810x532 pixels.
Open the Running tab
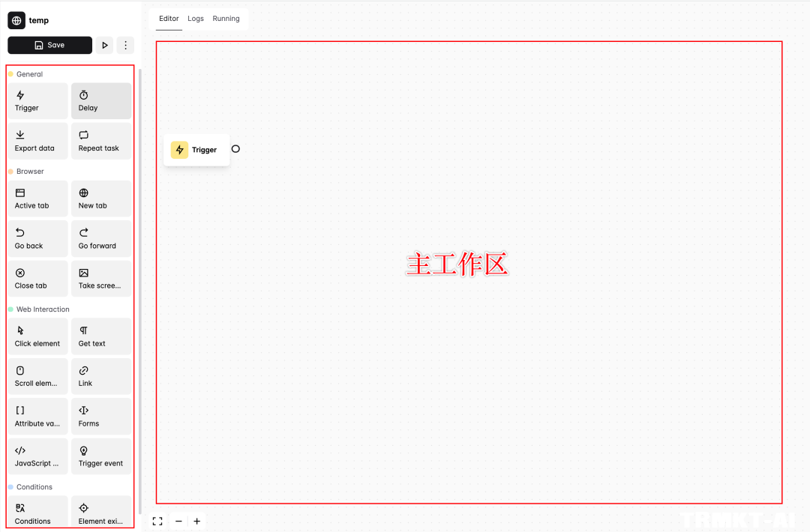[226, 19]
